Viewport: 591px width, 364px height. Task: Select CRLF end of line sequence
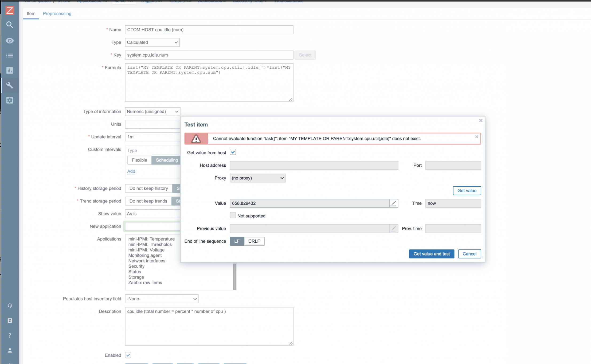click(x=254, y=241)
